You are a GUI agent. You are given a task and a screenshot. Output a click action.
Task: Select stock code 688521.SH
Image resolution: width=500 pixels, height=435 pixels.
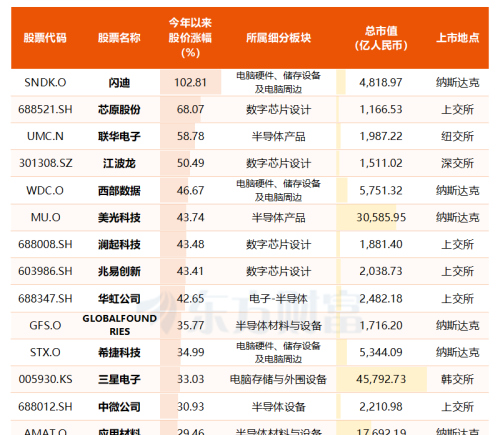[45, 109]
